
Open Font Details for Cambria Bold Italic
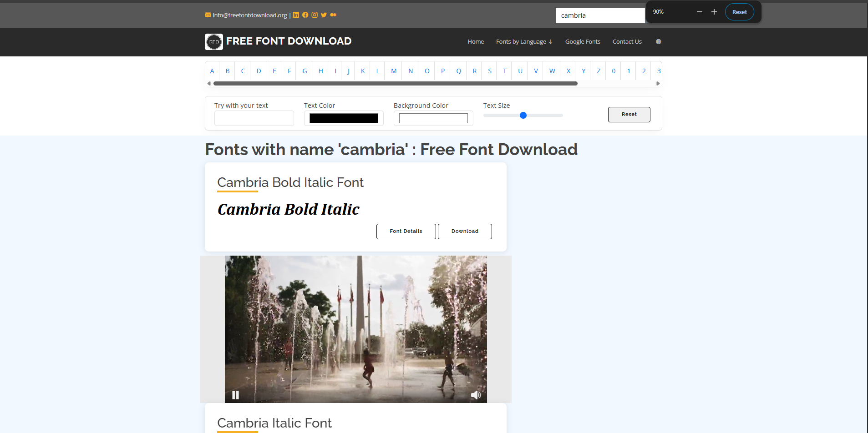tap(406, 231)
